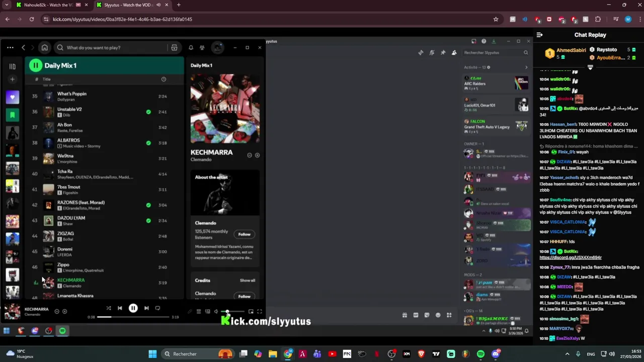
Task: Sort tracks by duration clock column
Action: pyautogui.click(x=164, y=79)
